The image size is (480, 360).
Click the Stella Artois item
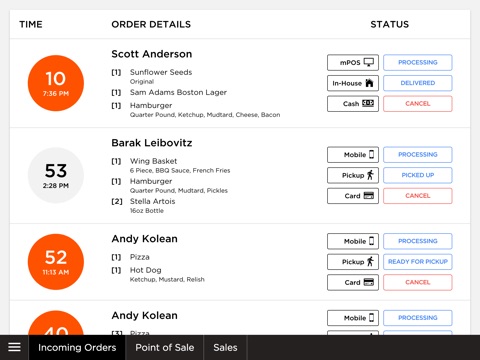pos(152,201)
